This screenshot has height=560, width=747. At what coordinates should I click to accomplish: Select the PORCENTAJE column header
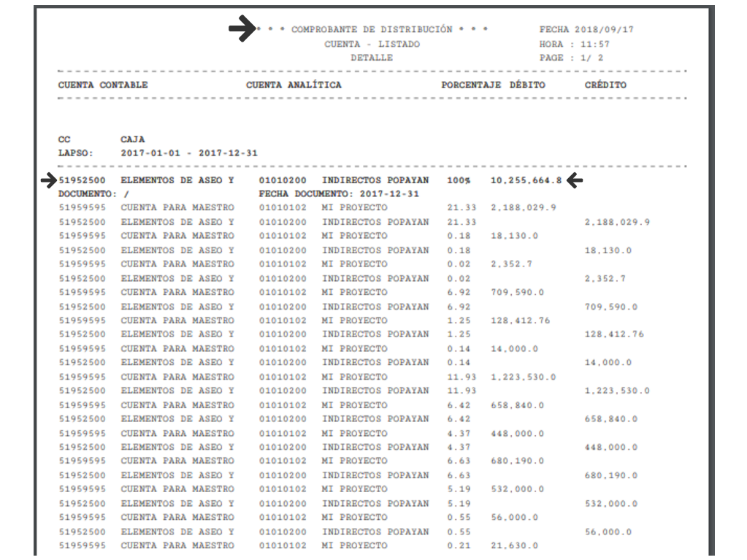click(471, 85)
